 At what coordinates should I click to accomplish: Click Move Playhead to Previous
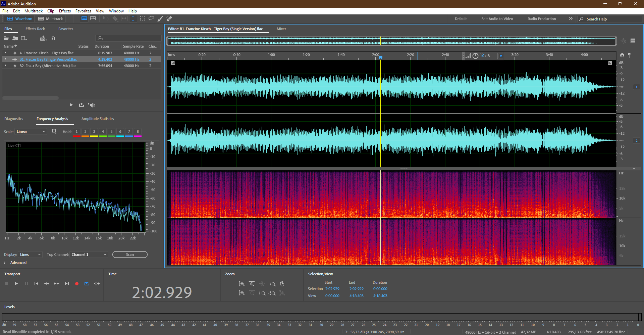tap(36, 284)
